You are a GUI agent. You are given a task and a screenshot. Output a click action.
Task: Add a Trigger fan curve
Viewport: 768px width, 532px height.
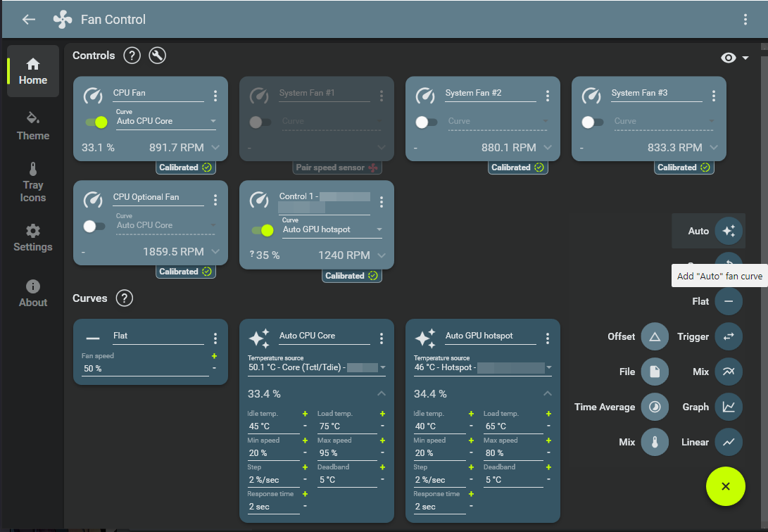(x=729, y=336)
